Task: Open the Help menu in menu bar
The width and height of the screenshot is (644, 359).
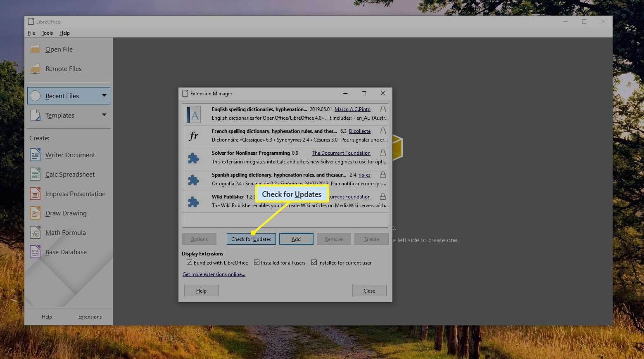Action: click(x=64, y=33)
